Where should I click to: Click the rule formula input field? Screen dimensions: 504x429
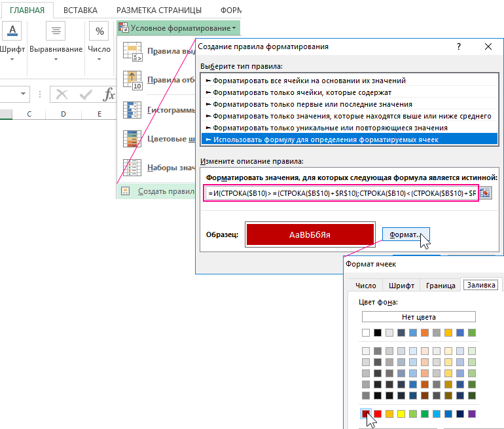tap(340, 193)
